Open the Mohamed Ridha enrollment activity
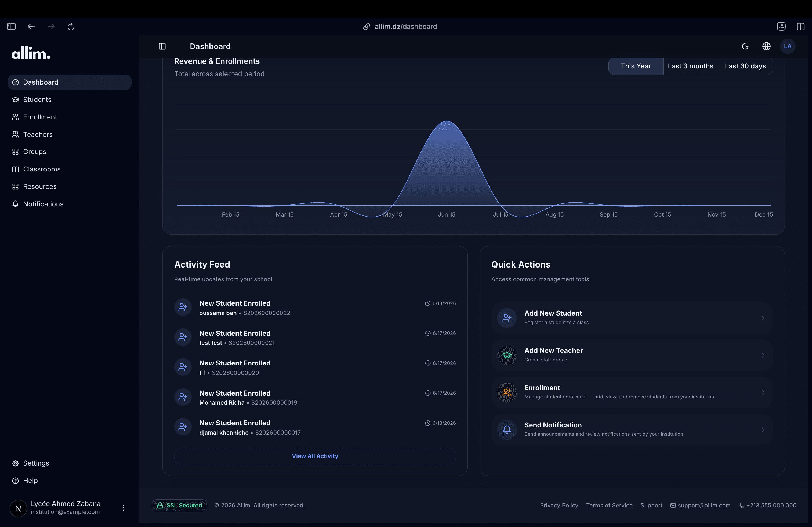 (x=315, y=397)
